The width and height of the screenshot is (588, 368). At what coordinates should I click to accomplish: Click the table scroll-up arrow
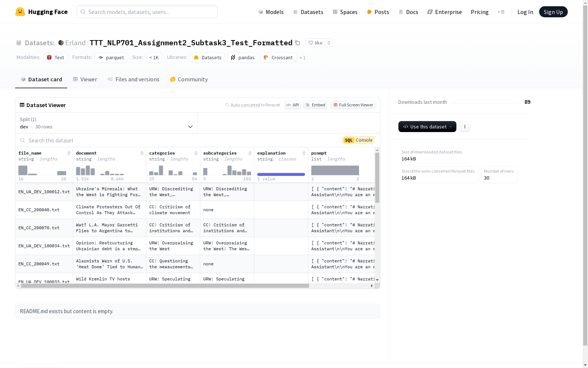(377, 150)
